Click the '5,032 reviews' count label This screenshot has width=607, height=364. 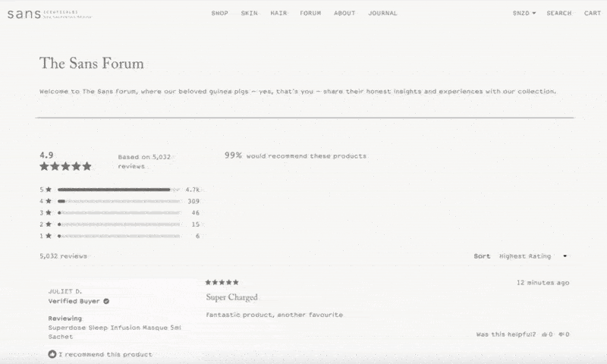pos(64,256)
